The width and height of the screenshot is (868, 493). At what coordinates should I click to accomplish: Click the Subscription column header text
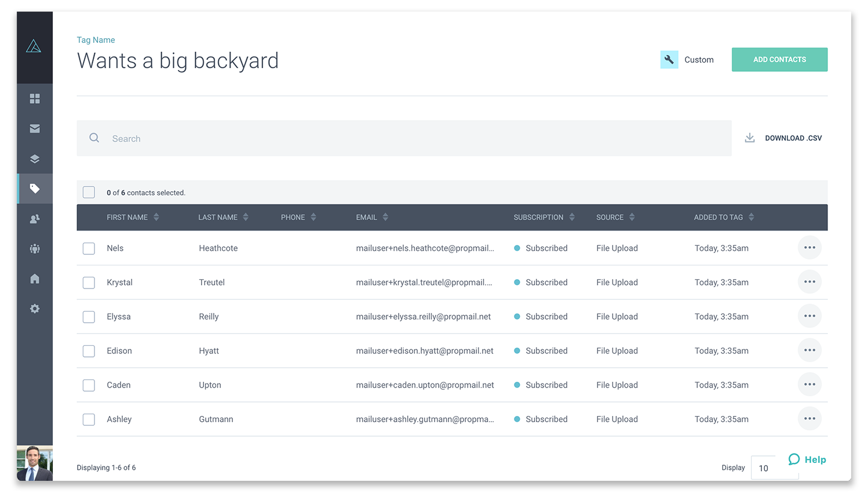pyautogui.click(x=538, y=217)
